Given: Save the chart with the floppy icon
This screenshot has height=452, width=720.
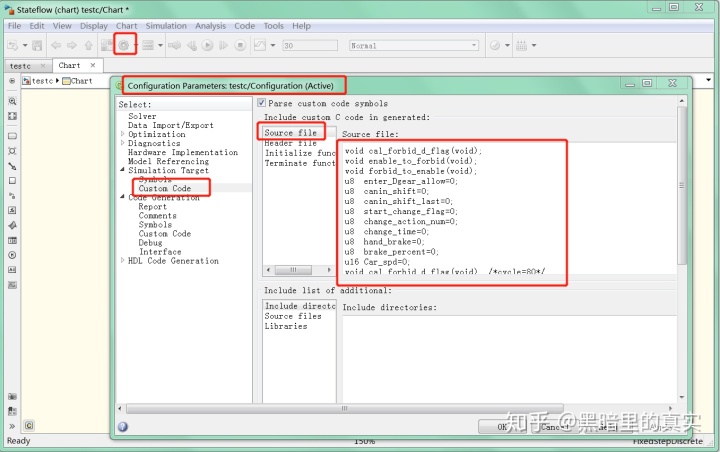Looking at the screenshot, I should coord(37,45).
